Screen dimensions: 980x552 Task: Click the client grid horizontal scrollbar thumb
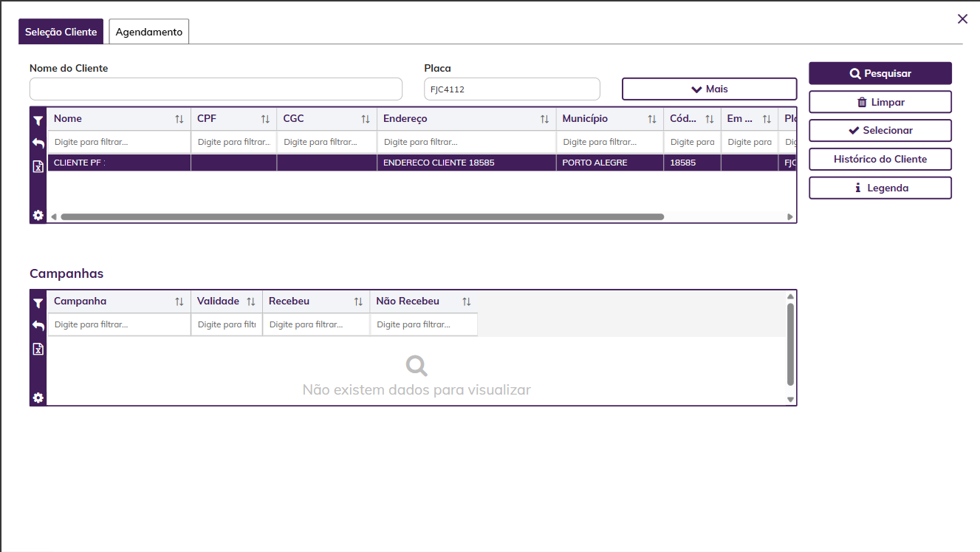pyautogui.click(x=363, y=217)
